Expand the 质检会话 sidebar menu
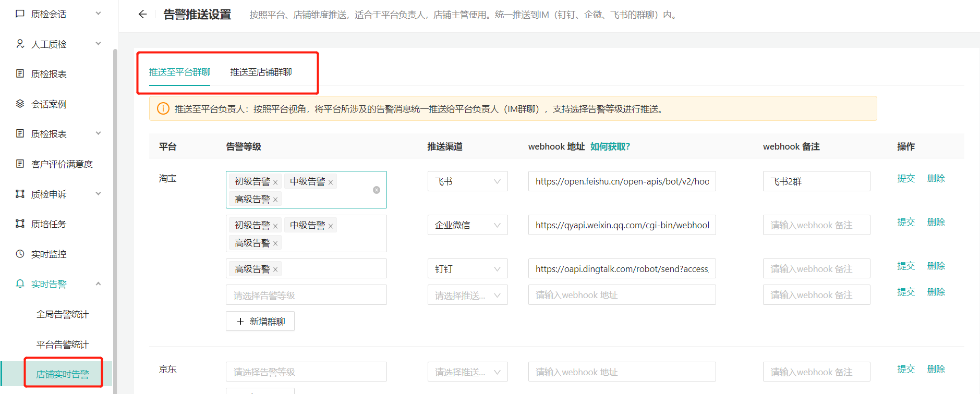This screenshot has height=394, width=980. tap(98, 14)
